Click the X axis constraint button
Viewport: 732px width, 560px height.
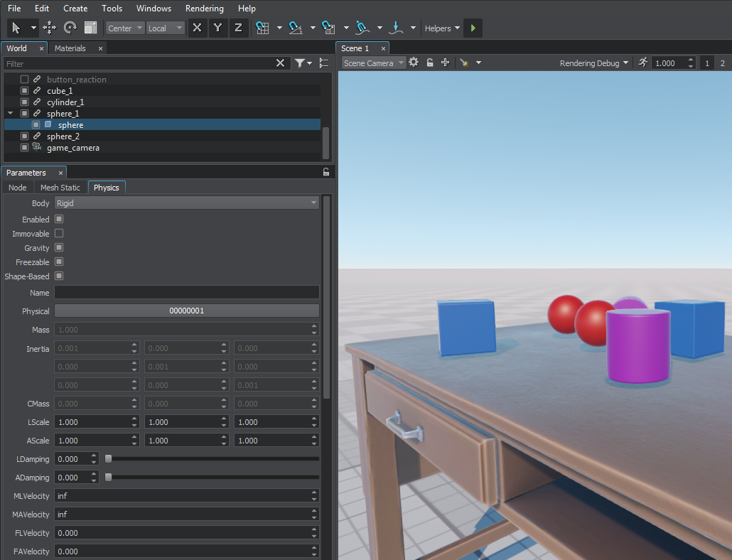[197, 28]
